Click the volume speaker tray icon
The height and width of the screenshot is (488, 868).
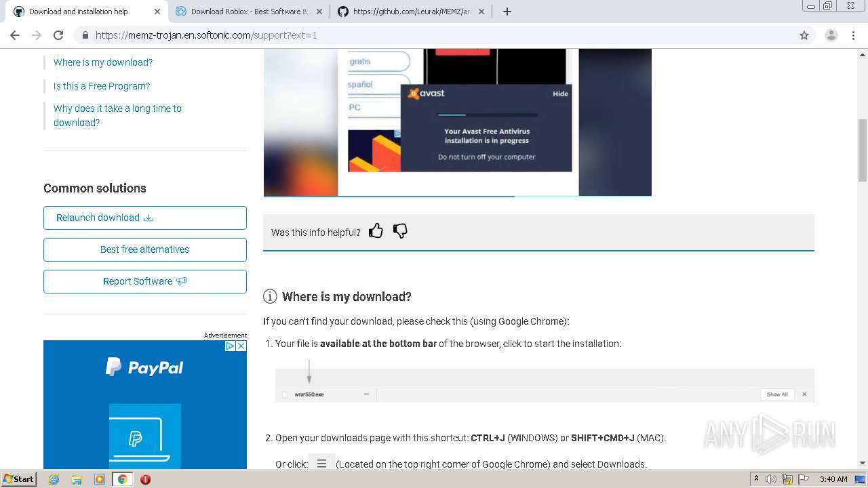tap(771, 479)
